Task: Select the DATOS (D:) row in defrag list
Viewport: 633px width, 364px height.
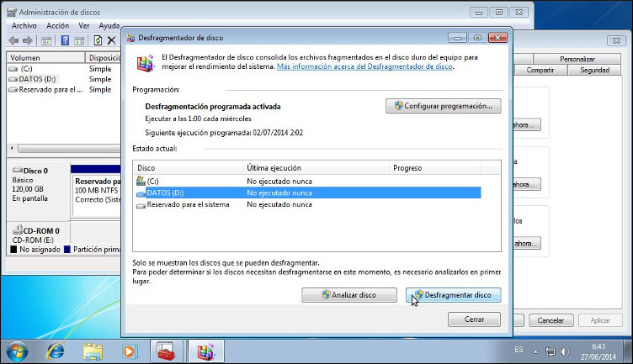Action: pos(308,193)
